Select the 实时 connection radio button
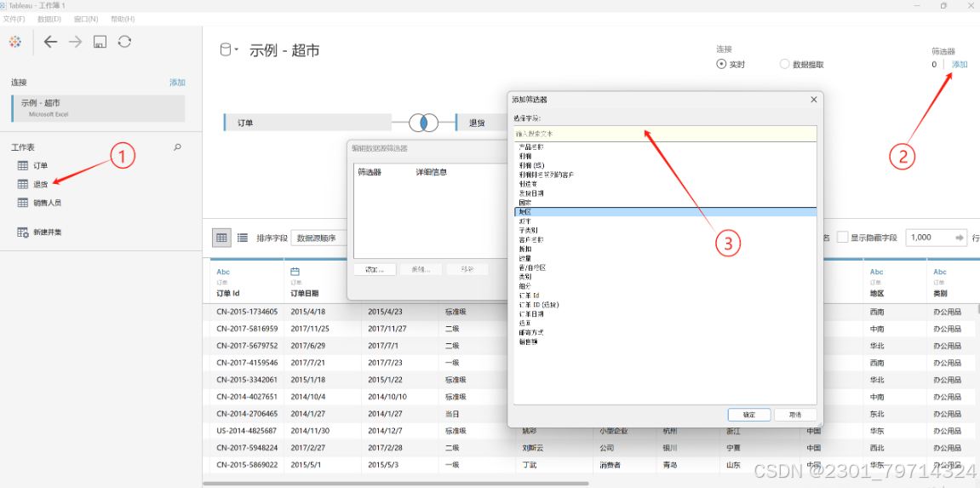The height and width of the screenshot is (488, 980). [x=721, y=64]
